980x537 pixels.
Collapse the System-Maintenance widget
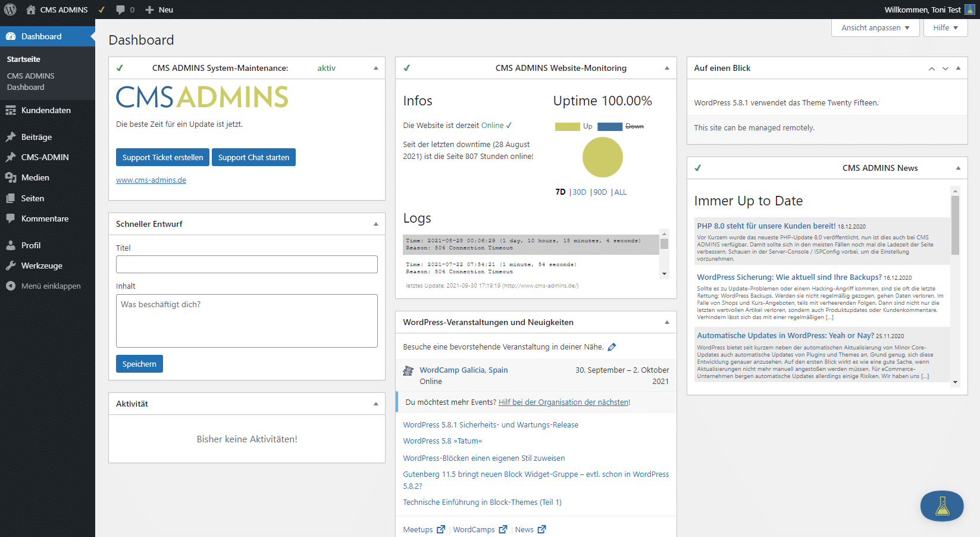(375, 68)
